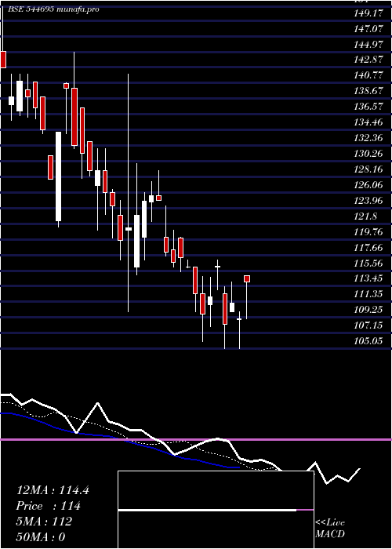Click the 12MA : 114.4 readout
This screenshot has width=392, height=549.
(53, 490)
